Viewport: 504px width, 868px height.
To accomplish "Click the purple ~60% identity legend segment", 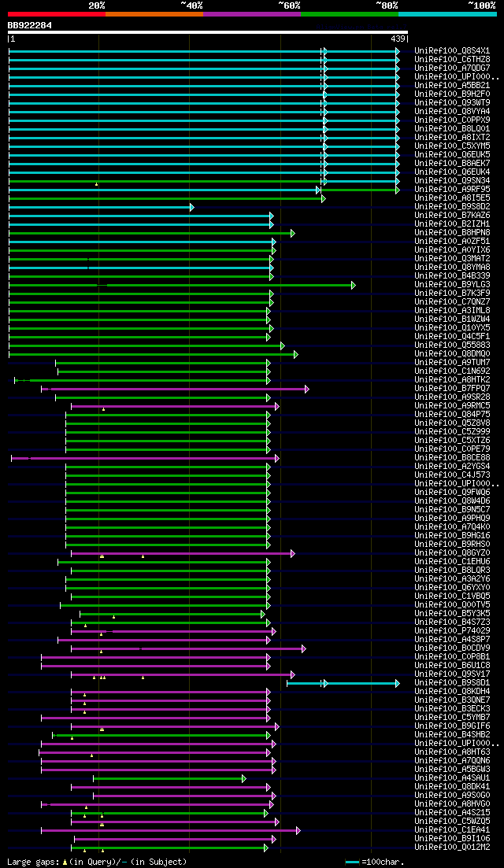I will tap(252, 13).
